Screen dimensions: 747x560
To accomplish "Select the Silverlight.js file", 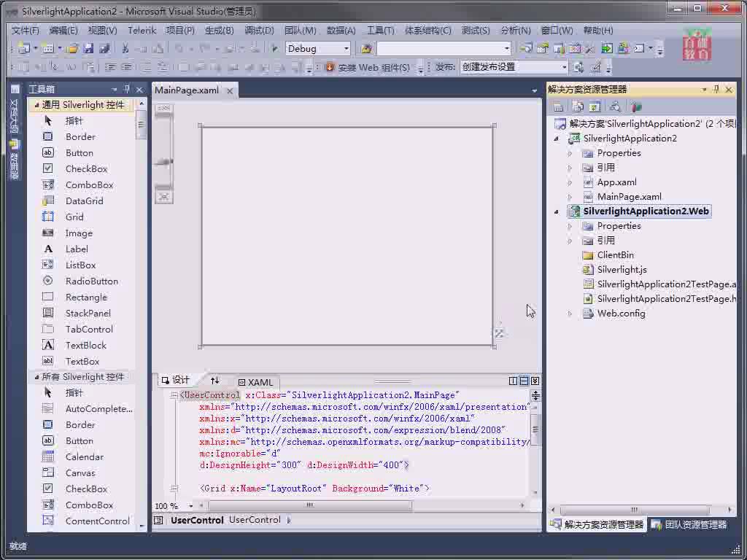I will click(622, 270).
